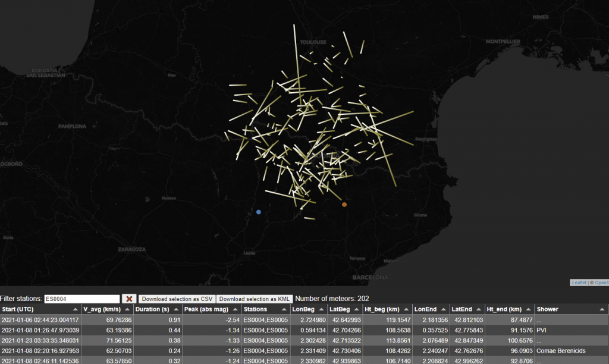Sort table by Shower column arrow
Viewport: 609px width, 364px height.
coord(602,310)
